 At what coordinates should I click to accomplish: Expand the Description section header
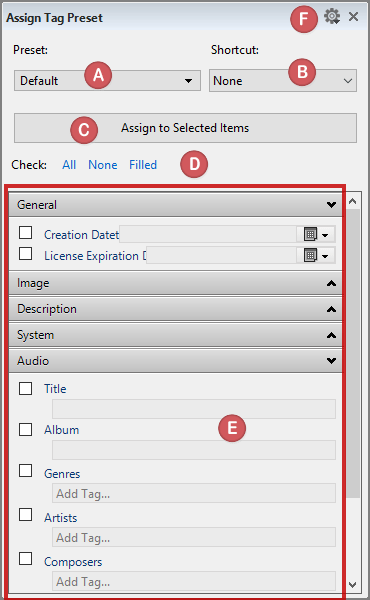[x=176, y=309]
